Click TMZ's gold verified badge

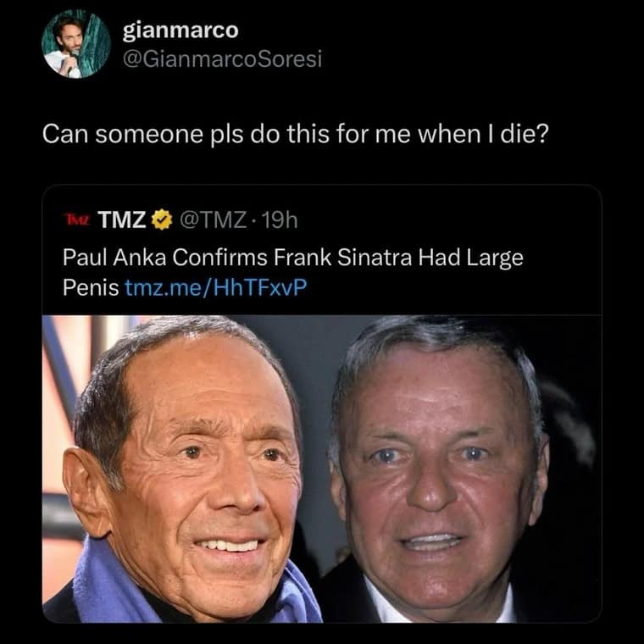[160, 221]
